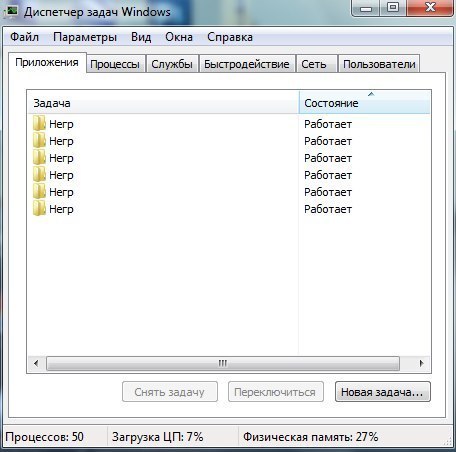
Task: Click the Новая задача... button
Action: tap(383, 392)
